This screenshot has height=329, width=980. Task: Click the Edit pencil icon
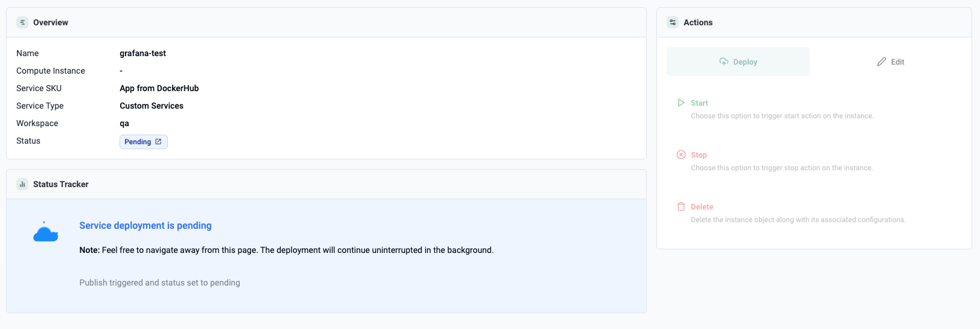[x=882, y=62]
